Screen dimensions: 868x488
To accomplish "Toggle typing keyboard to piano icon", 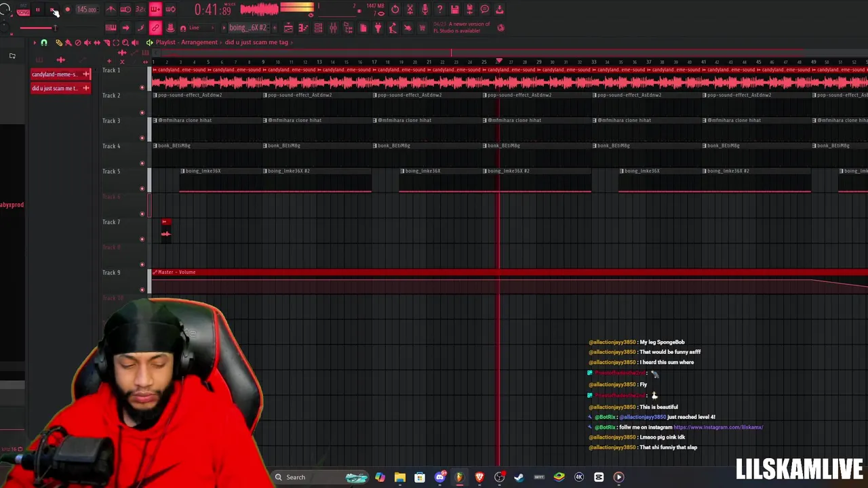I will [x=111, y=28].
